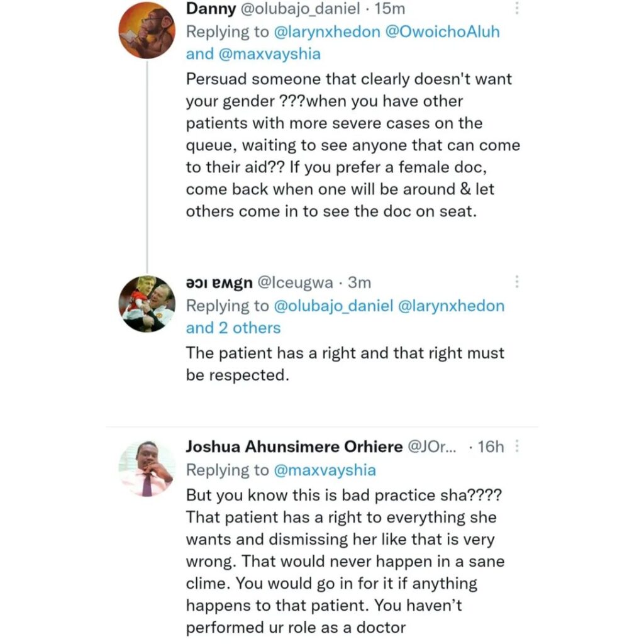This screenshot has height=644, width=644.
Task: Open the "patient has a right" reply text
Action: click(345, 364)
